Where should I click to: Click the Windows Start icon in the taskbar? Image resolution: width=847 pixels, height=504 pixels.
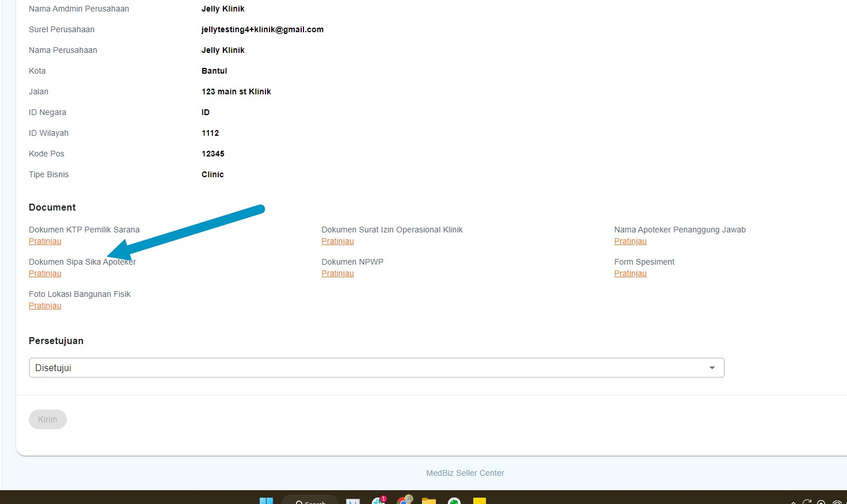tap(266, 501)
